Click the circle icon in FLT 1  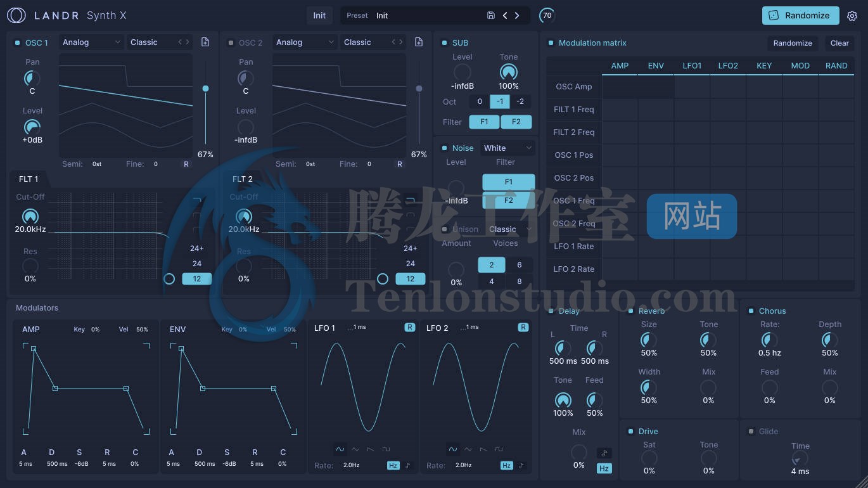[169, 279]
